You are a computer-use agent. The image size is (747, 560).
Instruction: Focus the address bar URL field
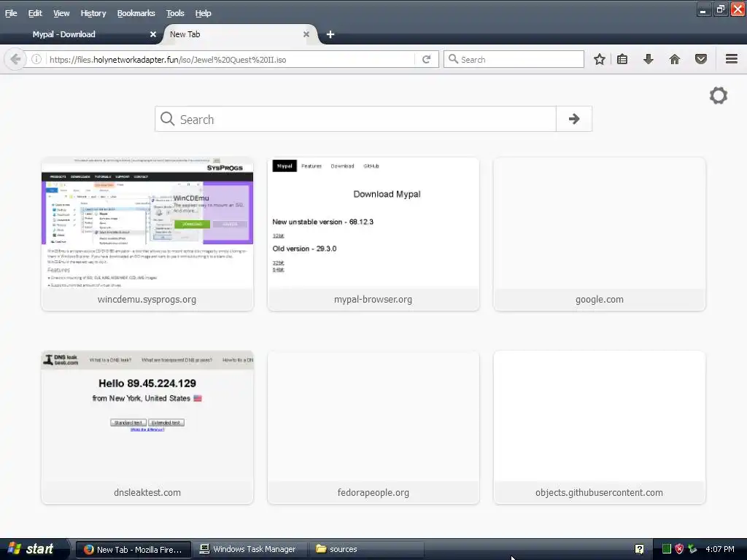pos(231,60)
